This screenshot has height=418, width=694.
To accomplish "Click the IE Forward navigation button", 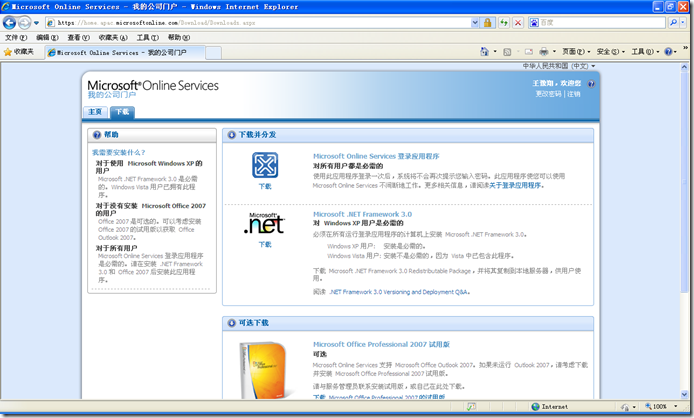I will [24, 22].
